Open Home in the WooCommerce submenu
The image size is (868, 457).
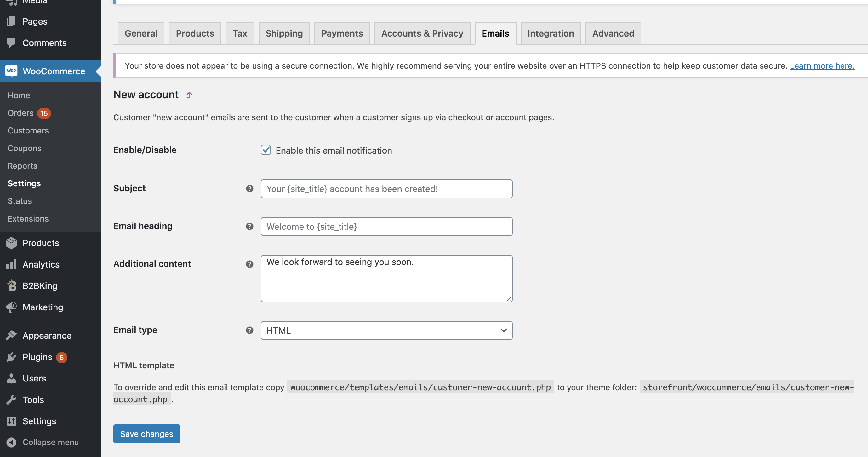19,95
